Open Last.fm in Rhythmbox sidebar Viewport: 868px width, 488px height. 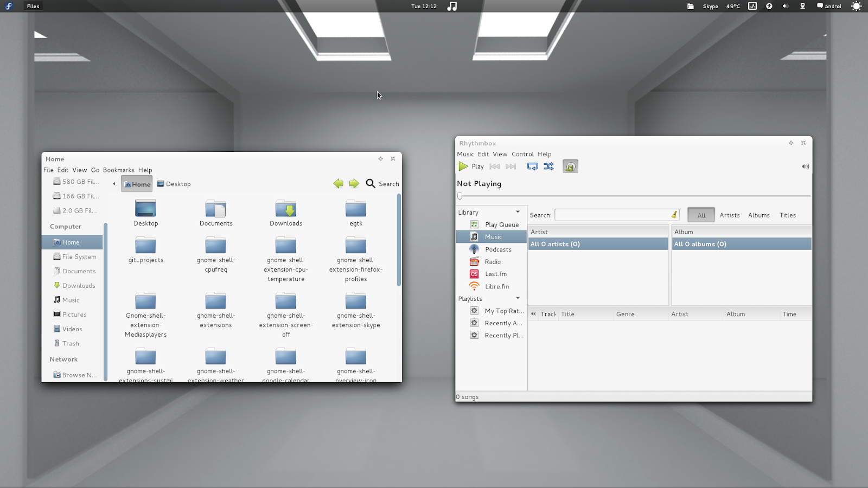[492, 274]
